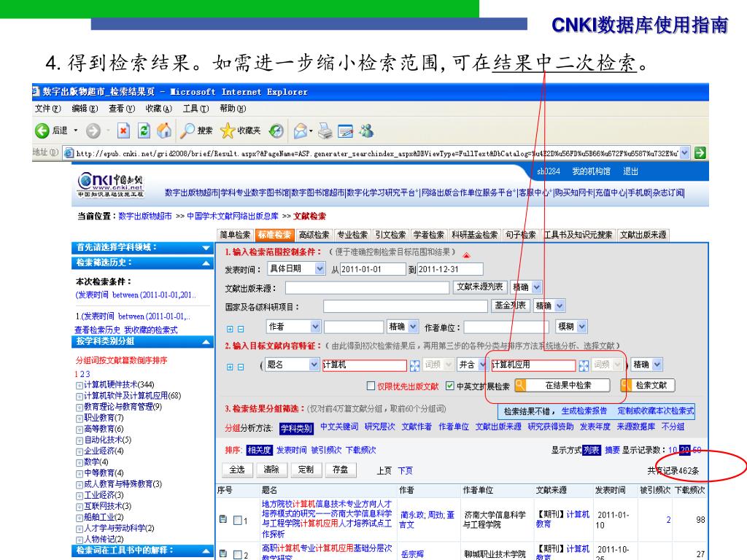Click the IE Back arrow icon
Viewport: 747px width, 560px height.
click(x=42, y=131)
